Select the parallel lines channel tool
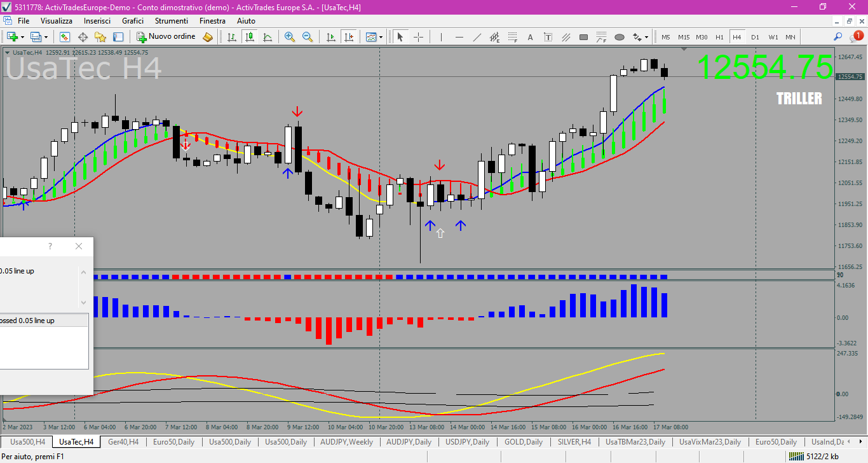This screenshot has width=868, height=463. (566, 37)
